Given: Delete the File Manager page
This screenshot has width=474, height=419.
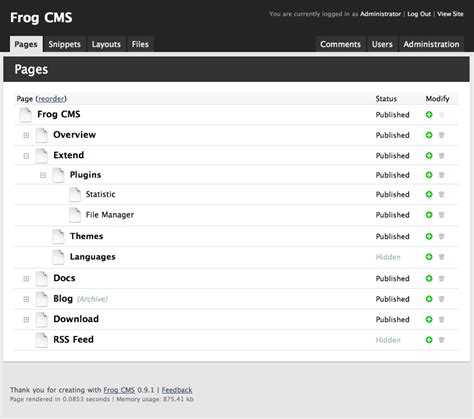Looking at the screenshot, I should (x=442, y=215).
